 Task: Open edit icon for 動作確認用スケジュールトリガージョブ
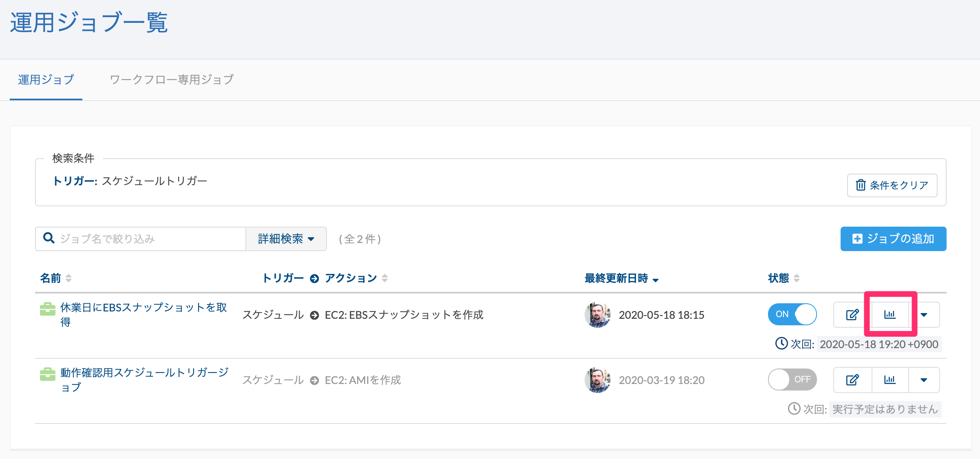pos(852,380)
